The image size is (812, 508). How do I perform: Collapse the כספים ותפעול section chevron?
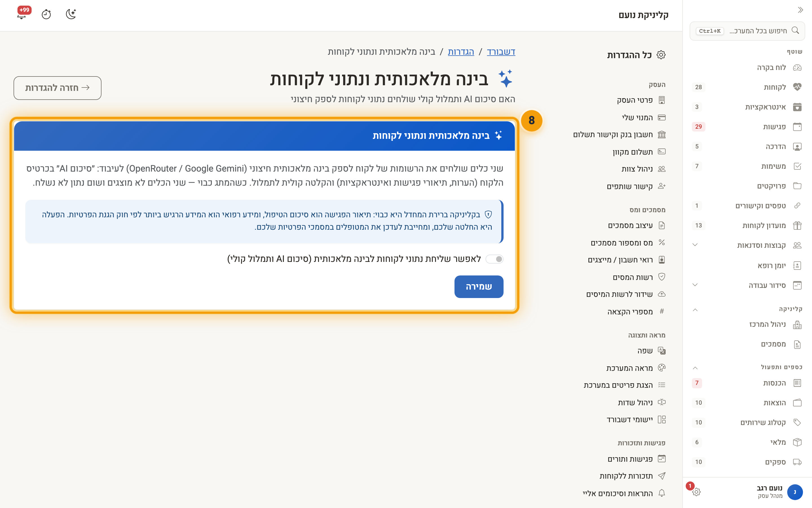[x=695, y=368]
